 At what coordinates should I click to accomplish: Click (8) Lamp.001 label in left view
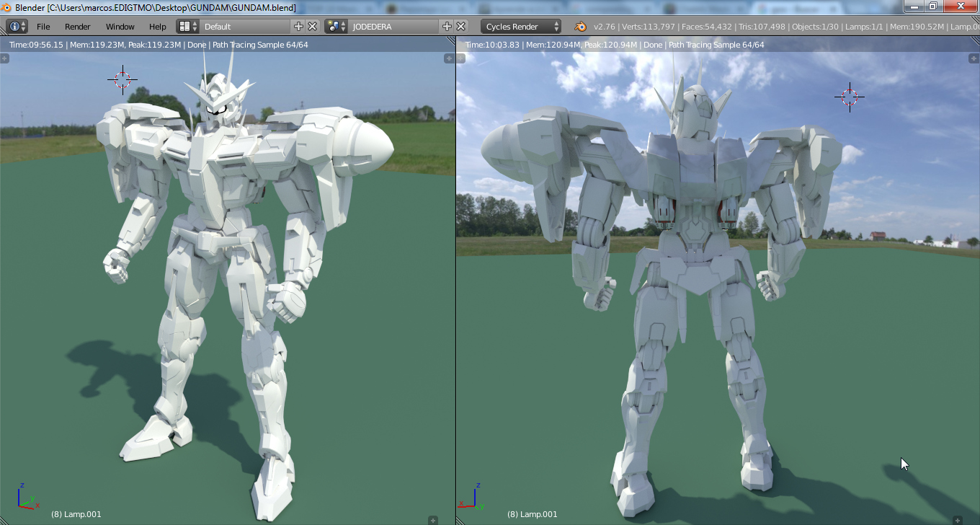pos(76,514)
